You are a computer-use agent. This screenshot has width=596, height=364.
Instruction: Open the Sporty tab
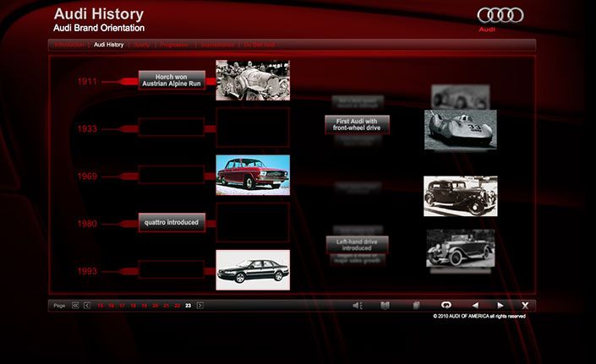pos(141,45)
